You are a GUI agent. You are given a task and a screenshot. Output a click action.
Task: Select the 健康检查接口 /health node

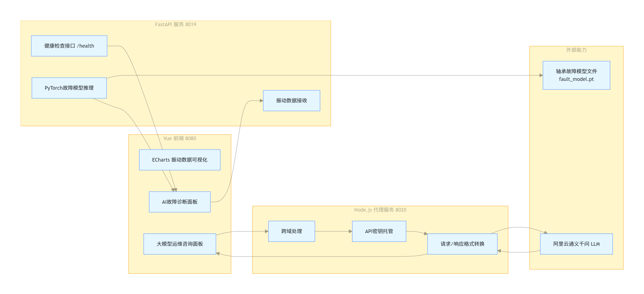click(x=69, y=46)
